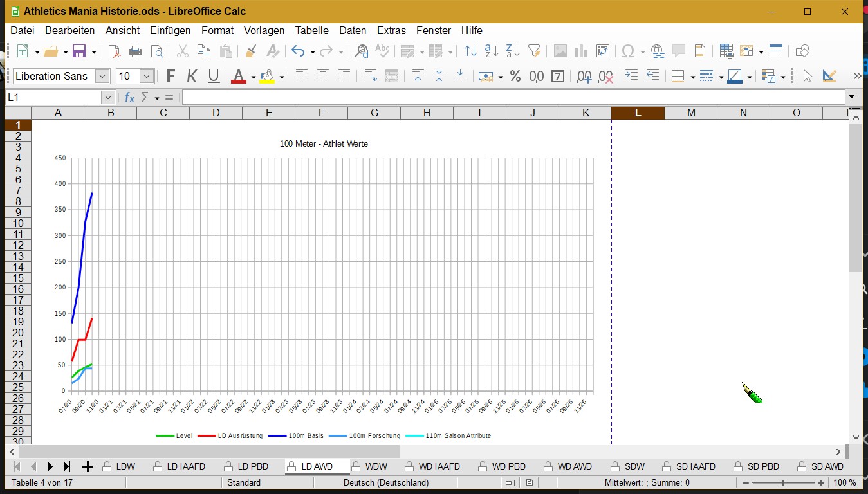Open borders dropdown arrow
This screenshot has height=494, width=868.
coord(692,77)
